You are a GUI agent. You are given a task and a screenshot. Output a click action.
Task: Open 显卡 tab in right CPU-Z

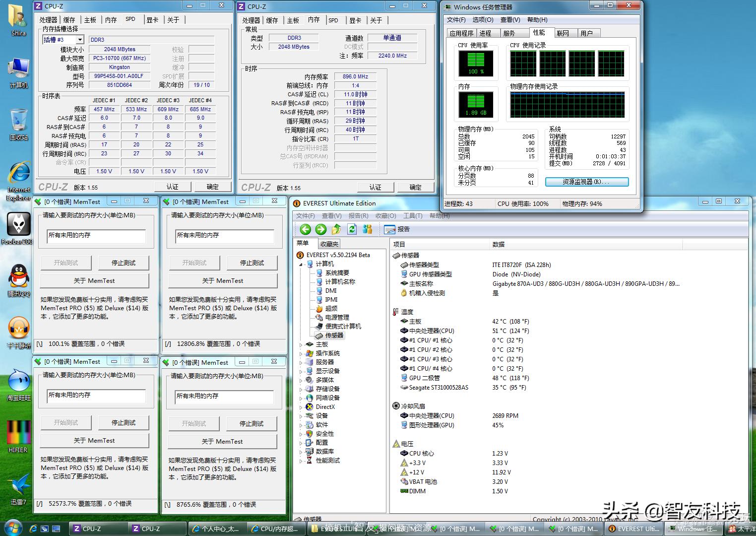tap(355, 20)
